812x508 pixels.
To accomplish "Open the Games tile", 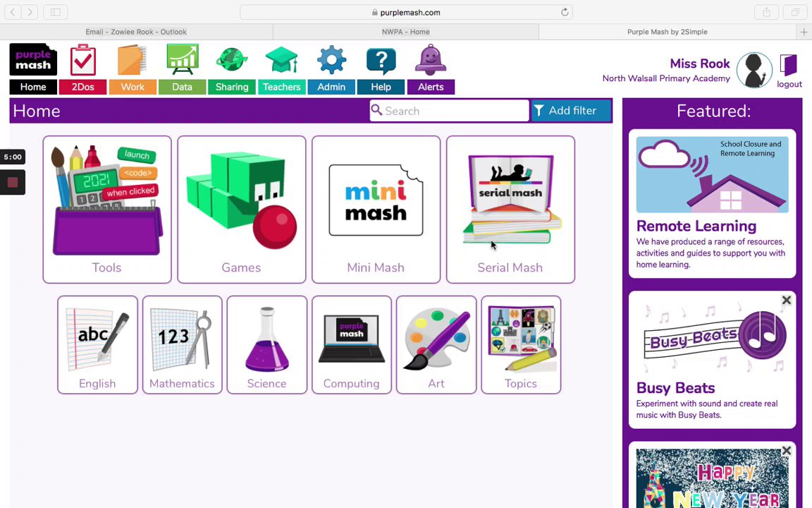I will 241,210.
